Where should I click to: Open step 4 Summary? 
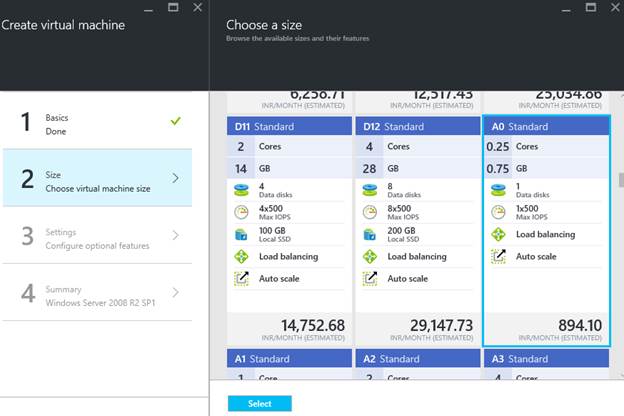[x=98, y=293]
